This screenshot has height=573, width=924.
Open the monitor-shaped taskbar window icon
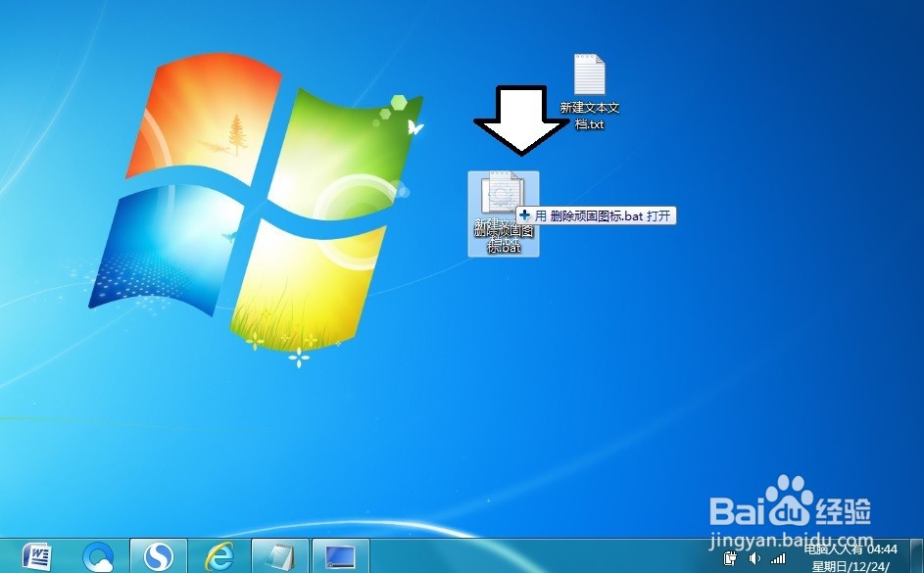click(x=341, y=556)
